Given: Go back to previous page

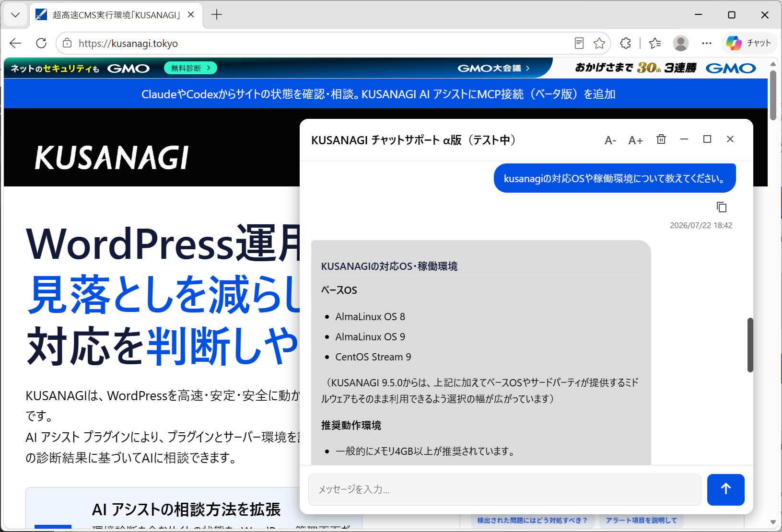Looking at the screenshot, I should click(x=15, y=43).
